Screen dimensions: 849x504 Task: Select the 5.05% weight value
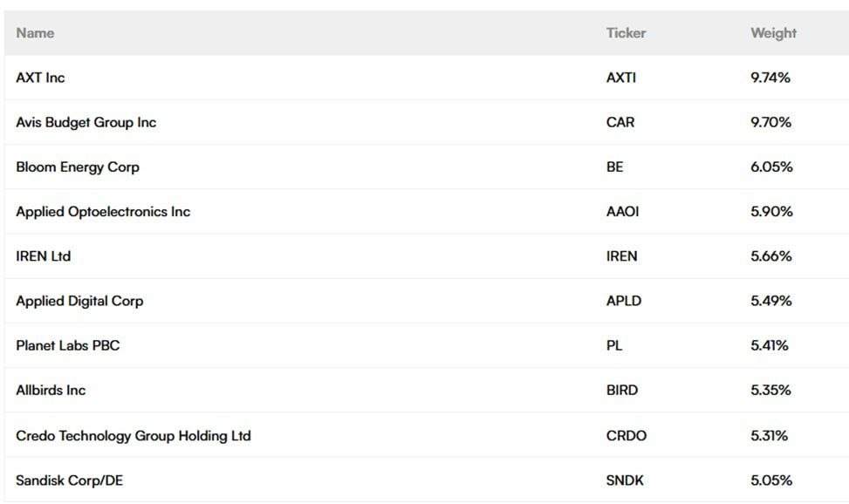[x=771, y=480]
